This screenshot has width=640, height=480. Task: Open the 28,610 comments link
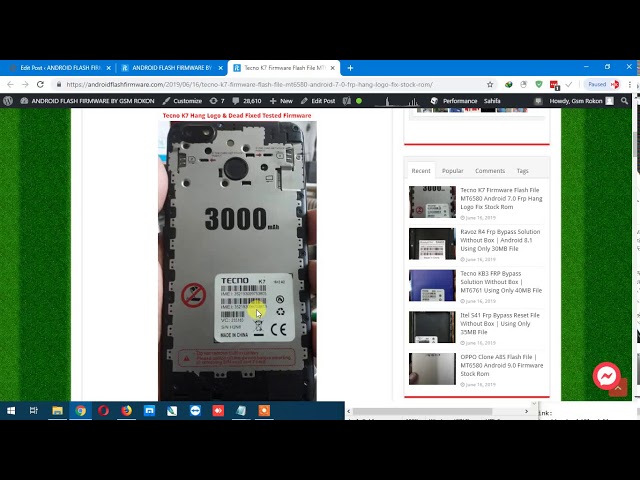[x=247, y=101]
